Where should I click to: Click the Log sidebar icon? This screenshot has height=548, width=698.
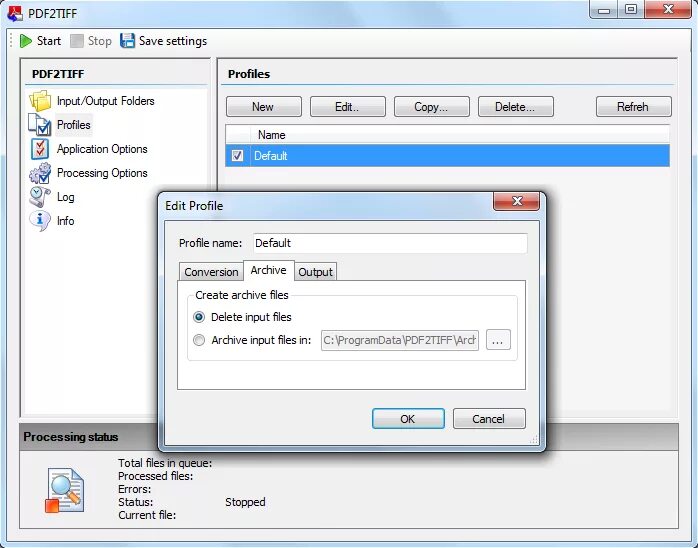click(40, 197)
